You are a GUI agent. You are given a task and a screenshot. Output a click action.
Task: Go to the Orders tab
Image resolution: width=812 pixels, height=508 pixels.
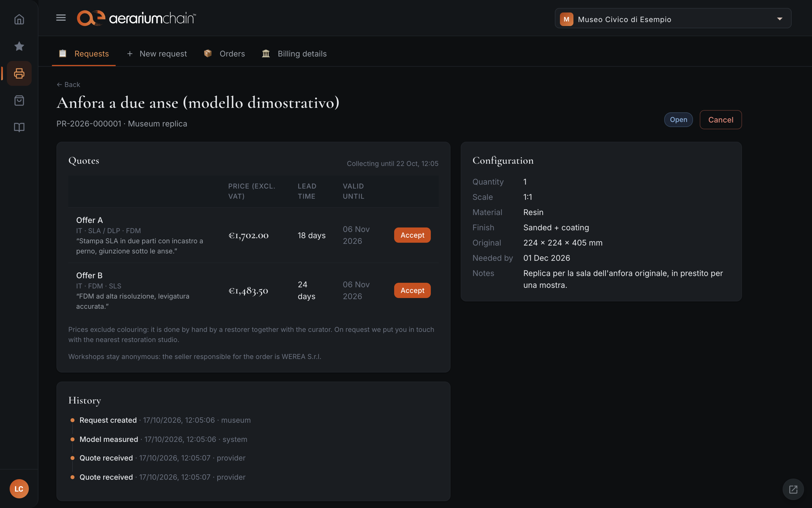224,54
